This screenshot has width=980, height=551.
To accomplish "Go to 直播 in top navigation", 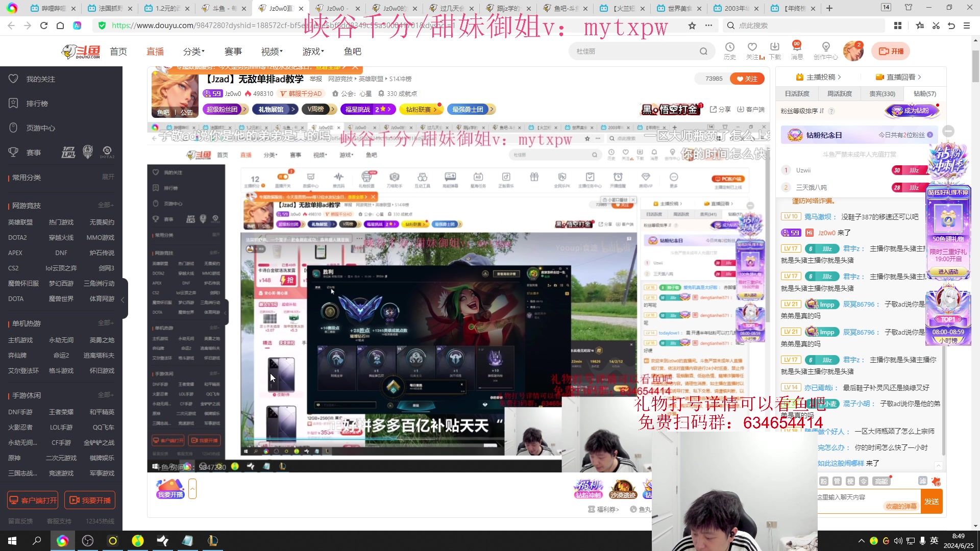I will click(155, 51).
